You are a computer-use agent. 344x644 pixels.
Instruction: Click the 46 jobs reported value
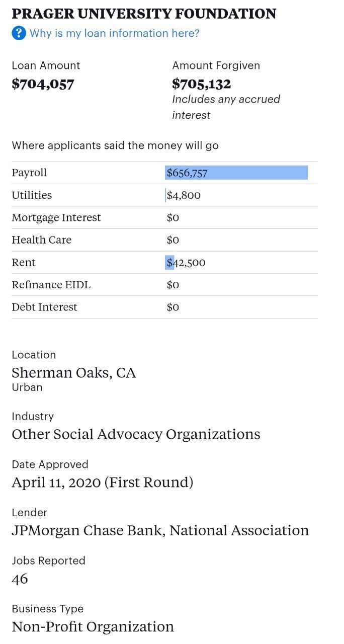click(x=20, y=579)
